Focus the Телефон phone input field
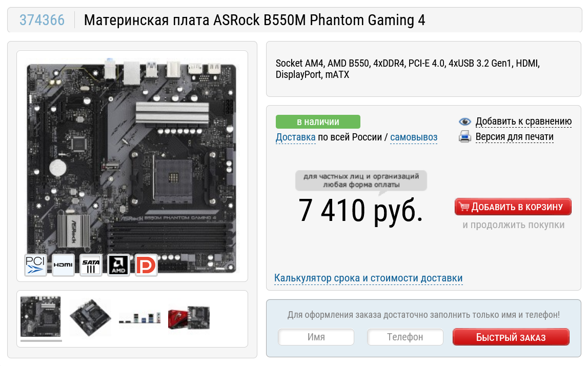This screenshot has width=588, height=366. click(405, 337)
